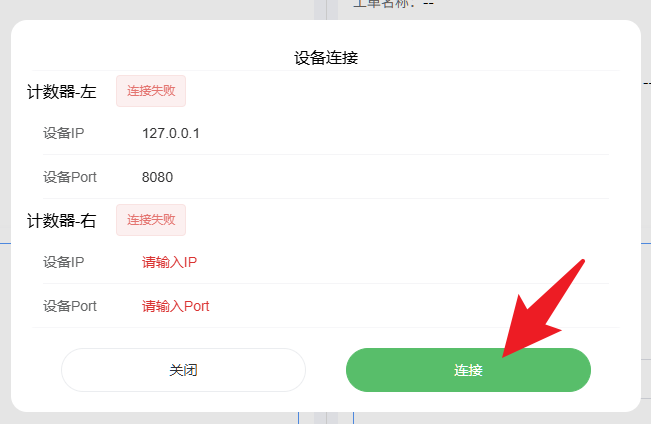Click the -- value beside 工单名称

point(428,4)
